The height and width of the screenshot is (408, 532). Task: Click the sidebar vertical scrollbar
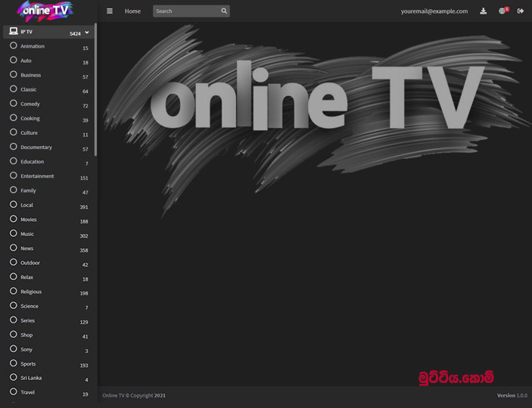(95, 89)
